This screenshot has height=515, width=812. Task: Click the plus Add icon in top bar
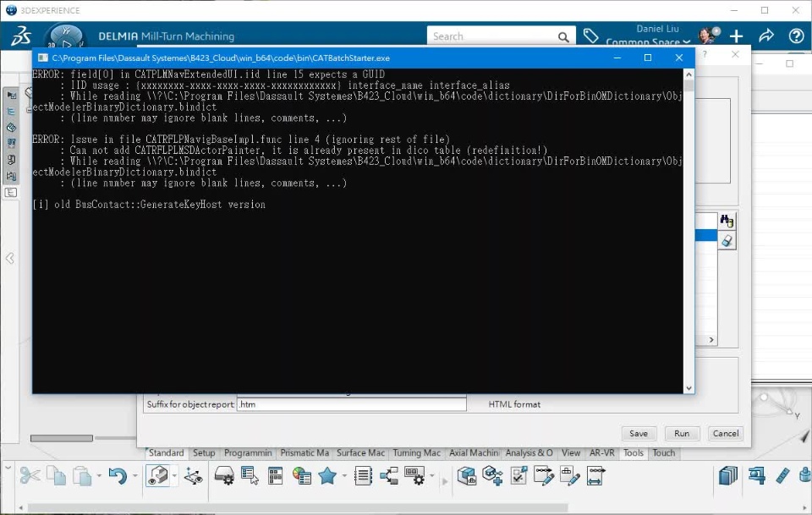coord(736,36)
